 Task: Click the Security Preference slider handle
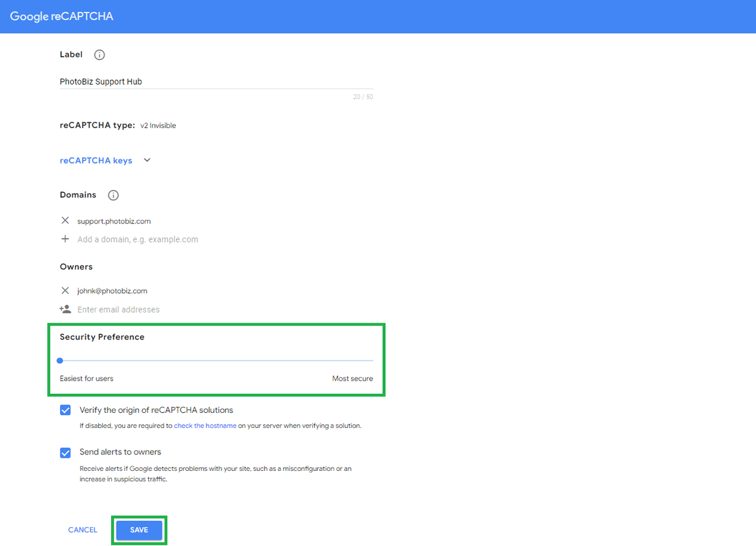[60, 360]
